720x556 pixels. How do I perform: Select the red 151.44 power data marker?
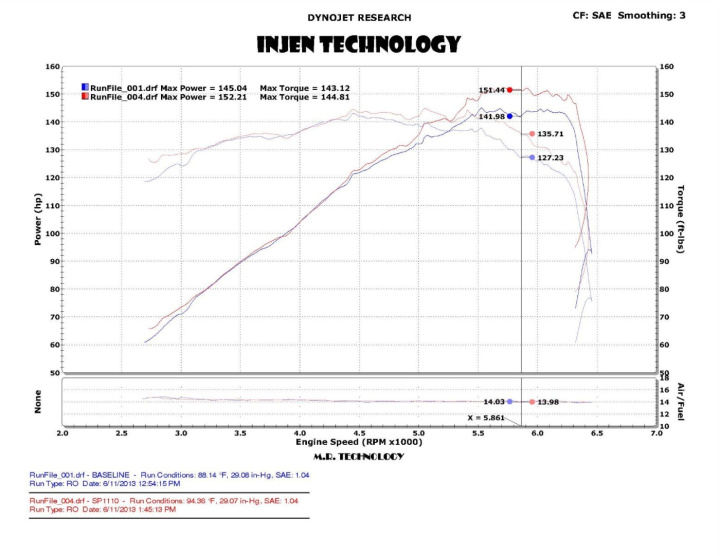510,90
